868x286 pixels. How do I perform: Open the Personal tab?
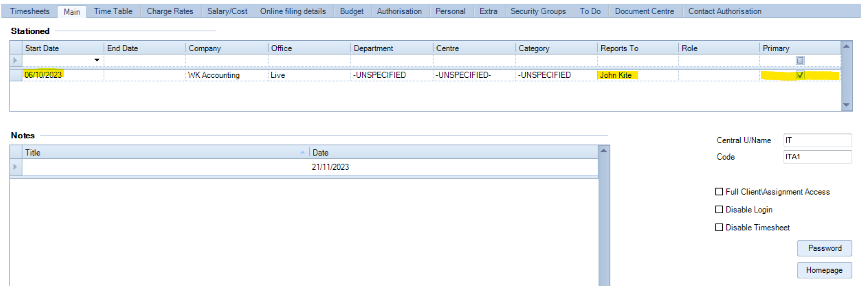pos(450,11)
